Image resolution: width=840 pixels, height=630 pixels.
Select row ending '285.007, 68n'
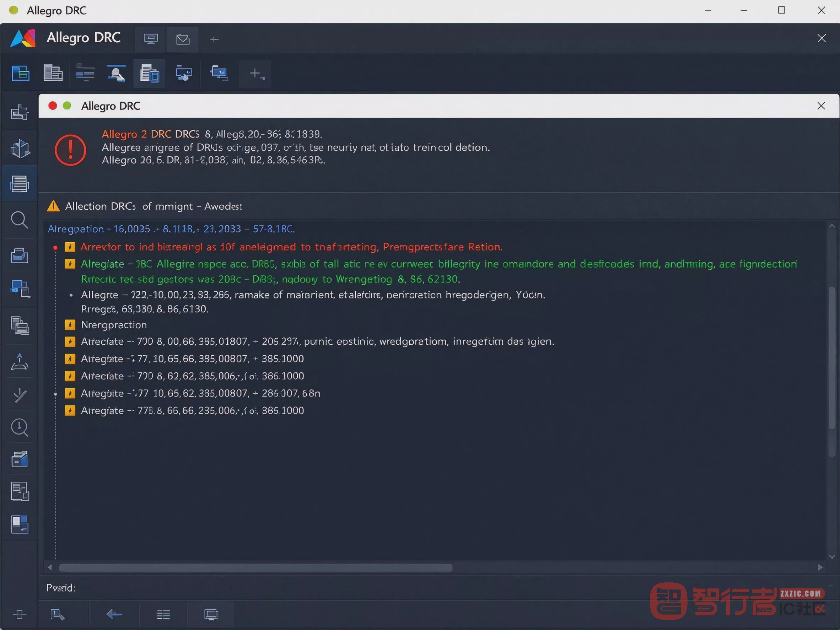click(200, 393)
